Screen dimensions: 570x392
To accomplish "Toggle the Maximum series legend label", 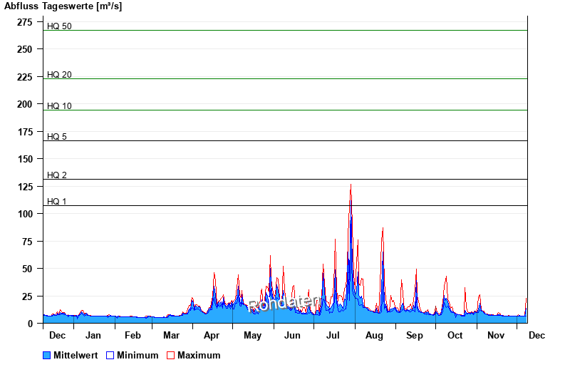I will pyautogui.click(x=199, y=355).
